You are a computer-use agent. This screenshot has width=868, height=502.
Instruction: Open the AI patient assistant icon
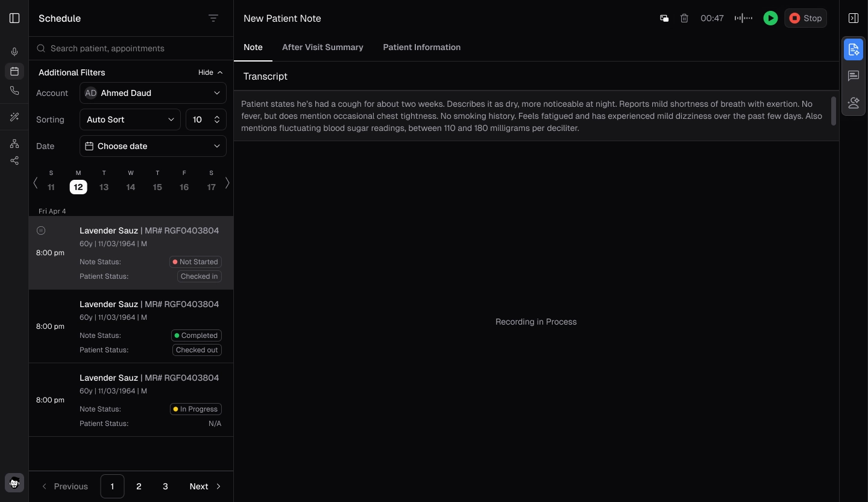pyautogui.click(x=854, y=103)
